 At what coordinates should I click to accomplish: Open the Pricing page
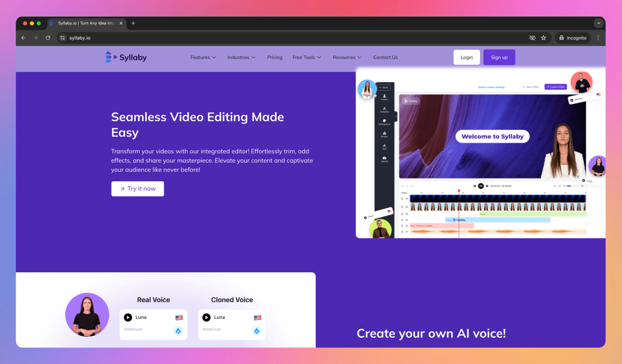pyautogui.click(x=275, y=57)
